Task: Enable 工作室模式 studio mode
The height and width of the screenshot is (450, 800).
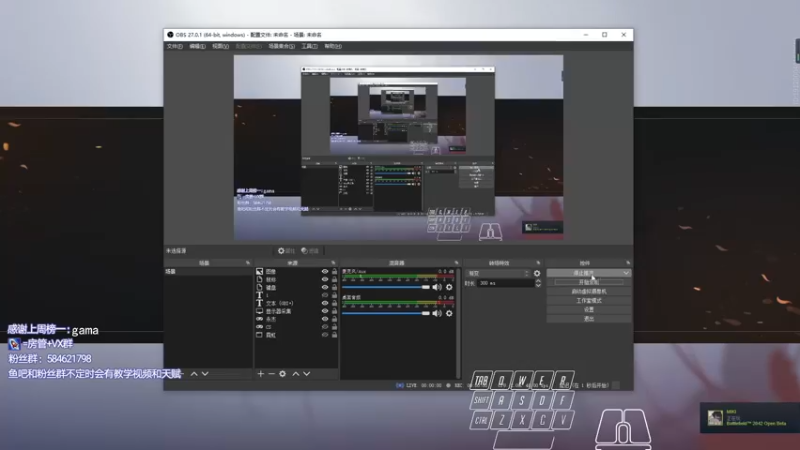Action: point(589,301)
